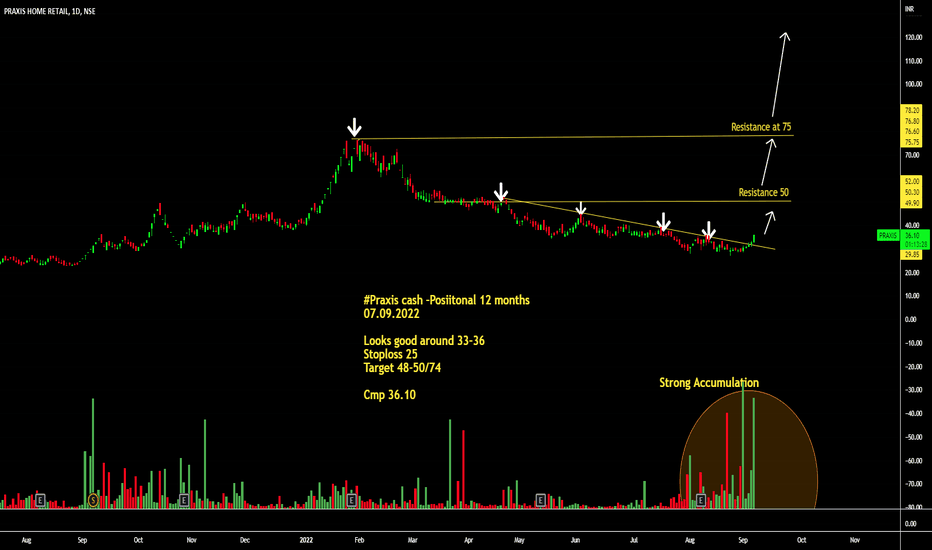Click the yellow 52.00 price label
This screenshot has height=550, width=932.
912,181
